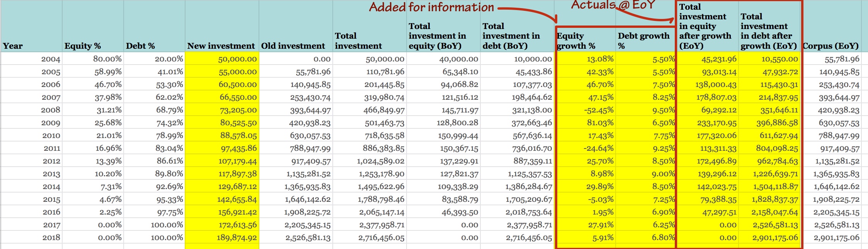Click new investment cell 73,205.00
Viewport: 868px width, 249px height.
tap(222, 110)
